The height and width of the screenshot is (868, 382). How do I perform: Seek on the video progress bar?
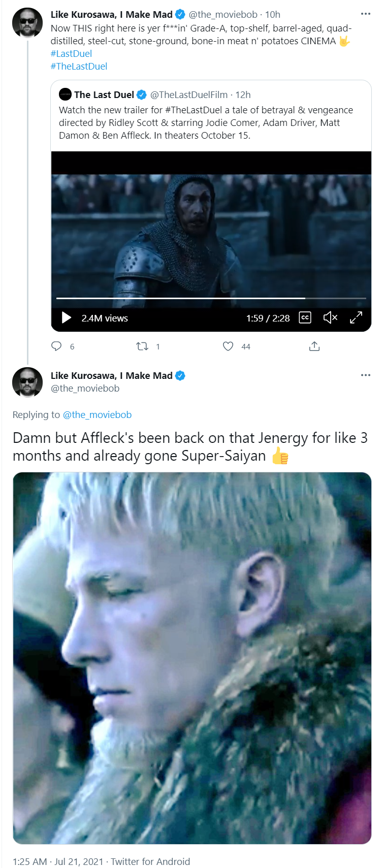(x=211, y=298)
